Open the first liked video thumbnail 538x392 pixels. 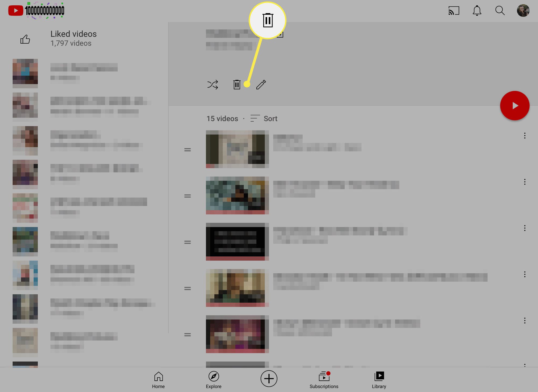coord(25,73)
